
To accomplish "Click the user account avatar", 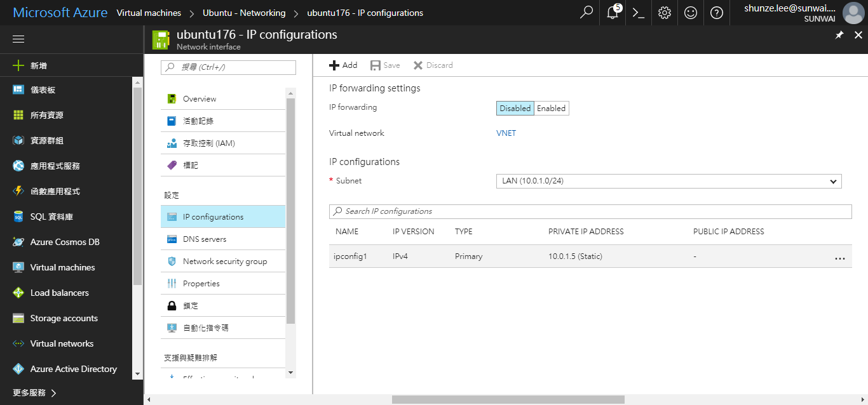I will click(853, 13).
